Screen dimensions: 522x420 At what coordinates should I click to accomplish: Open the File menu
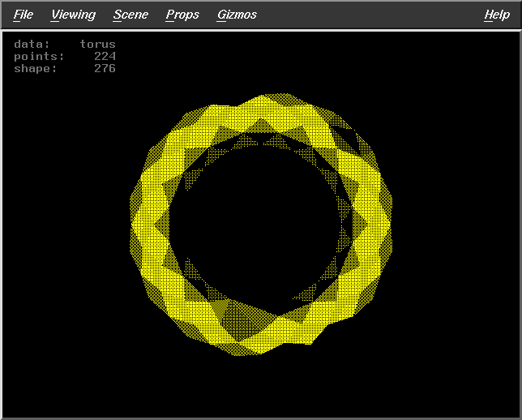pyautogui.click(x=24, y=15)
